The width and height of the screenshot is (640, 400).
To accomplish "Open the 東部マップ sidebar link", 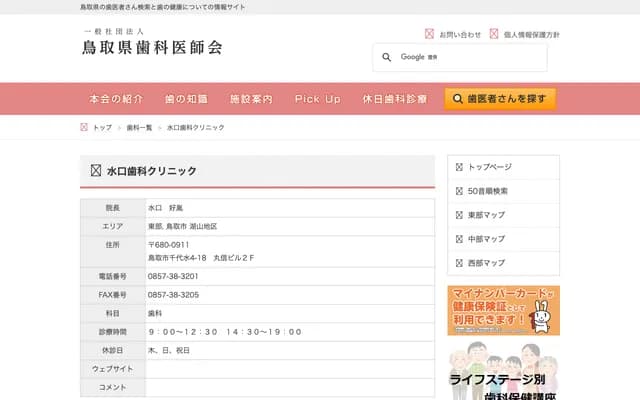I will pyautogui.click(x=486, y=215).
